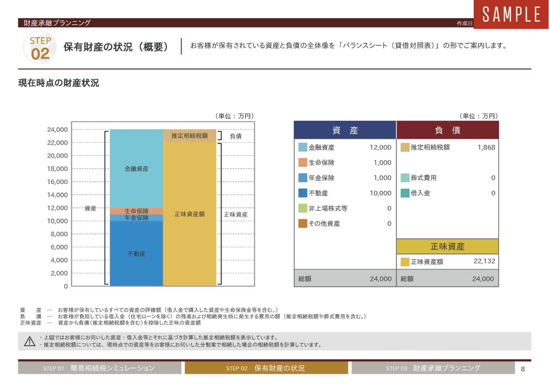550x392 pixels.
Task: Click the 正味資産 yellow header
Action: (448, 246)
